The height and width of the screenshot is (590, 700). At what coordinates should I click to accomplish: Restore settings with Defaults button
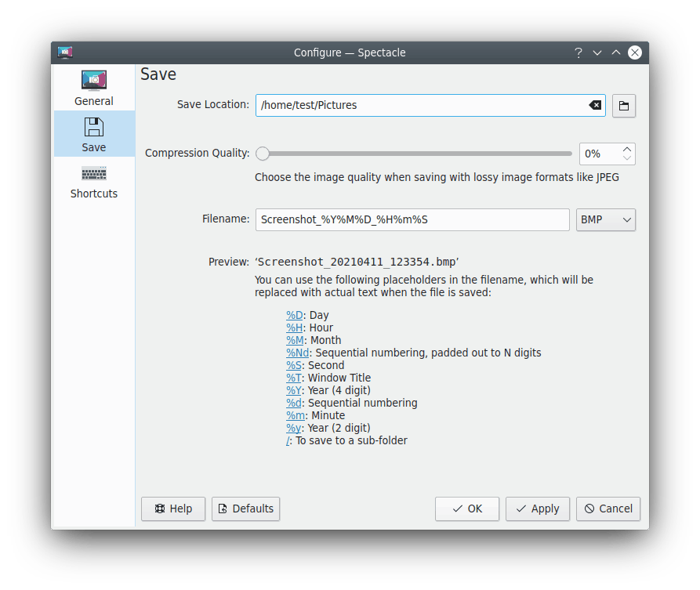[x=245, y=509]
